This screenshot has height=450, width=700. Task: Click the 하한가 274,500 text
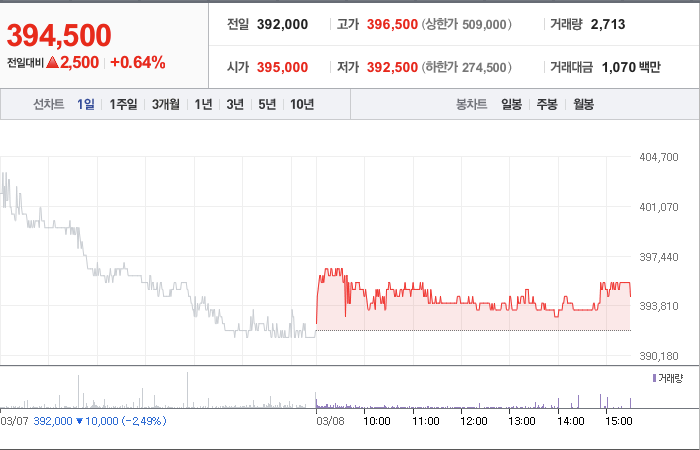466,67
